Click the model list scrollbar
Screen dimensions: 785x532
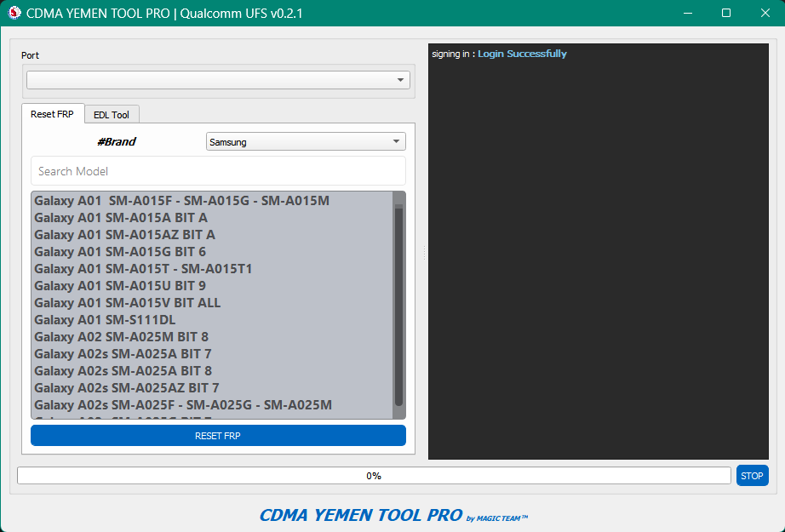point(398,306)
